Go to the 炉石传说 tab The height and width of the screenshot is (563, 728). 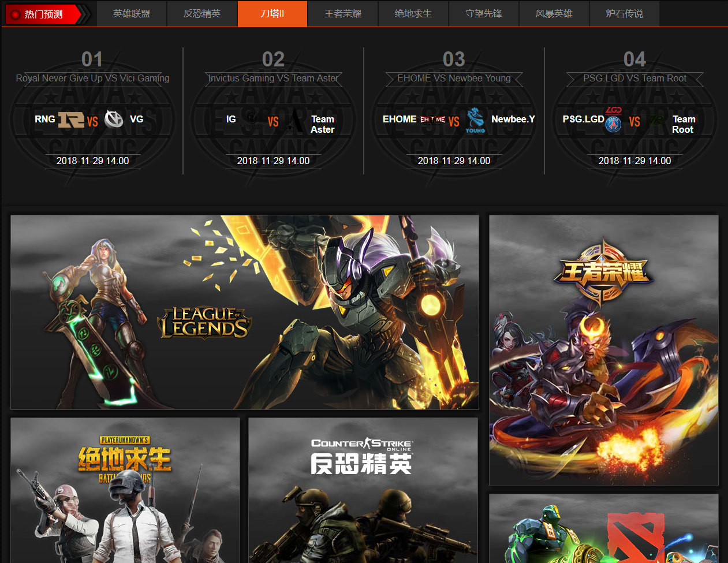[x=625, y=14]
